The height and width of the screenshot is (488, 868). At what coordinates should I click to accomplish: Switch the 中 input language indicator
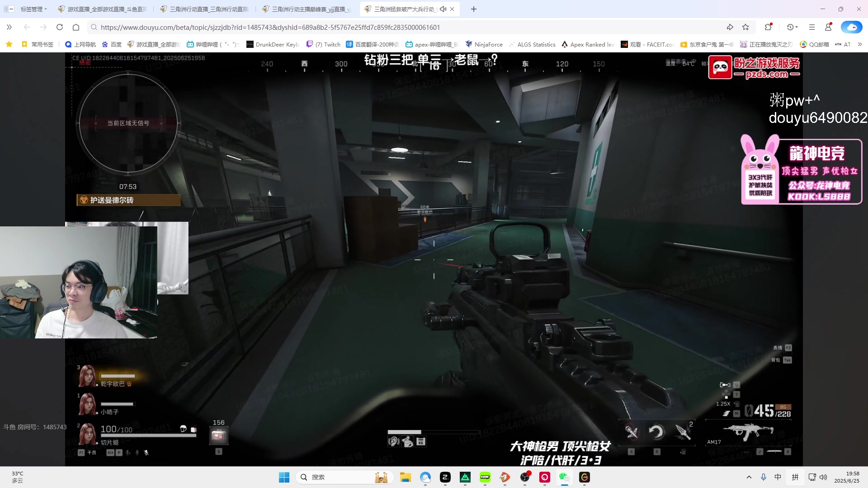778,477
